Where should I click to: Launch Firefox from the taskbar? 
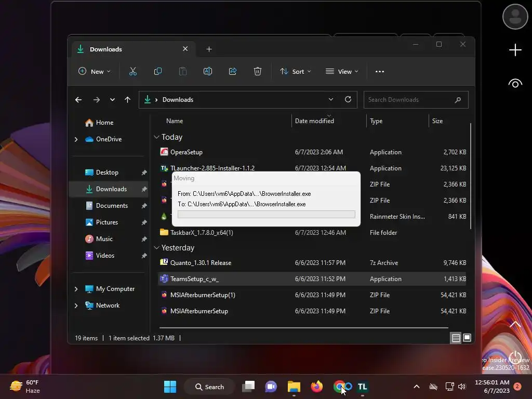tap(317, 387)
